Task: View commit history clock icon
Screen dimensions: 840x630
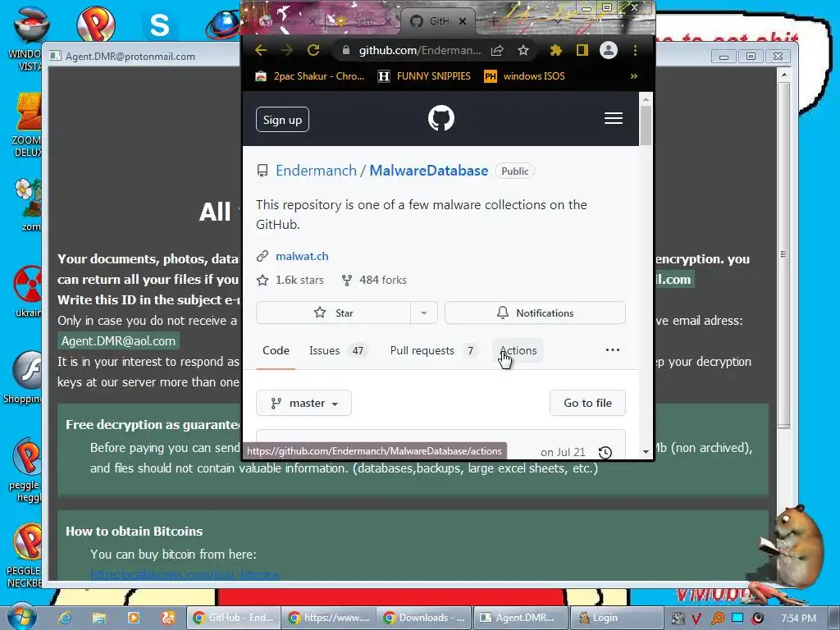Action: point(605,452)
